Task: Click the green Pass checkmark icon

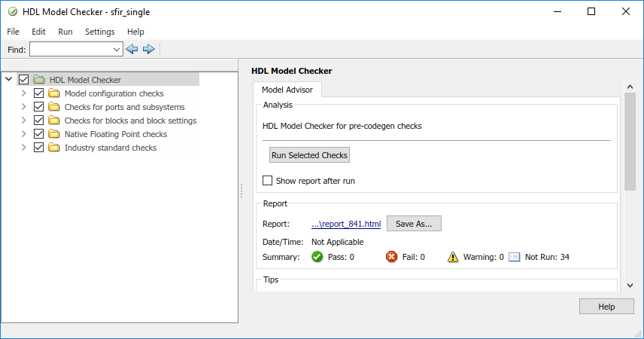Action: pos(317,257)
